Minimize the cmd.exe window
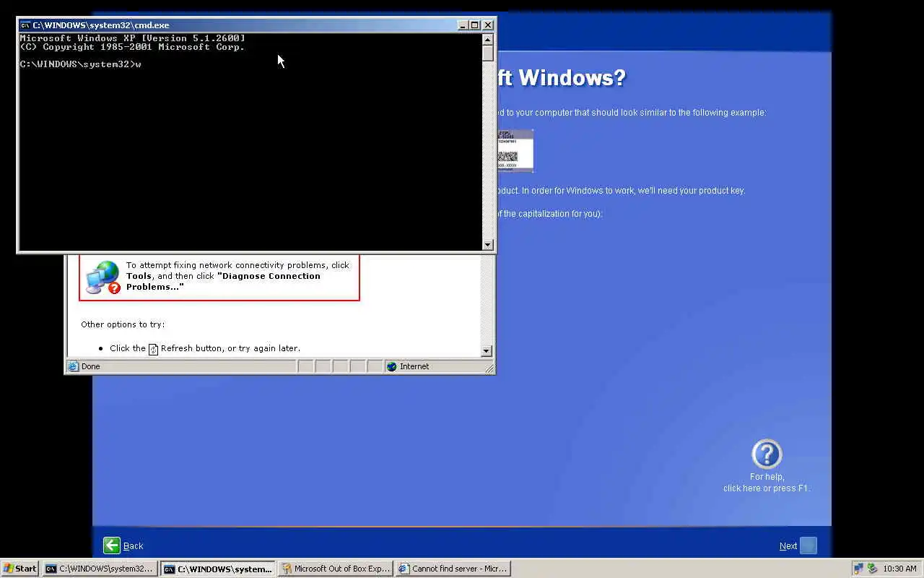924x578 pixels. click(463, 25)
